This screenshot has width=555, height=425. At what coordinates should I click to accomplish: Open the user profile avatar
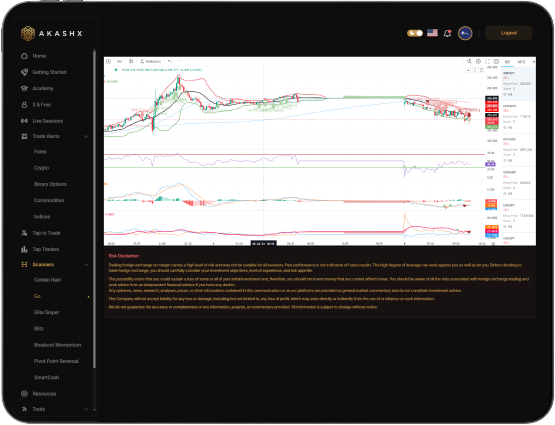point(465,33)
